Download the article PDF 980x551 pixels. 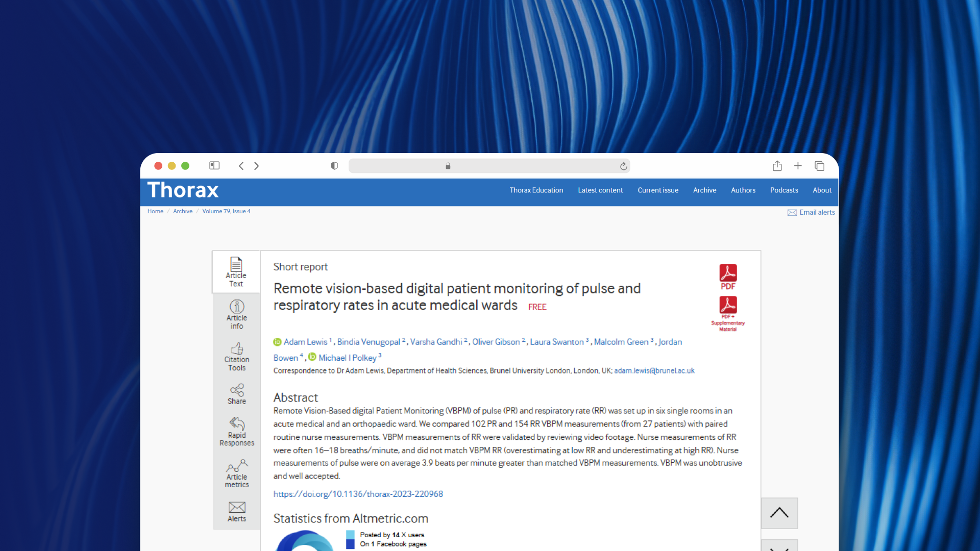pyautogui.click(x=728, y=277)
